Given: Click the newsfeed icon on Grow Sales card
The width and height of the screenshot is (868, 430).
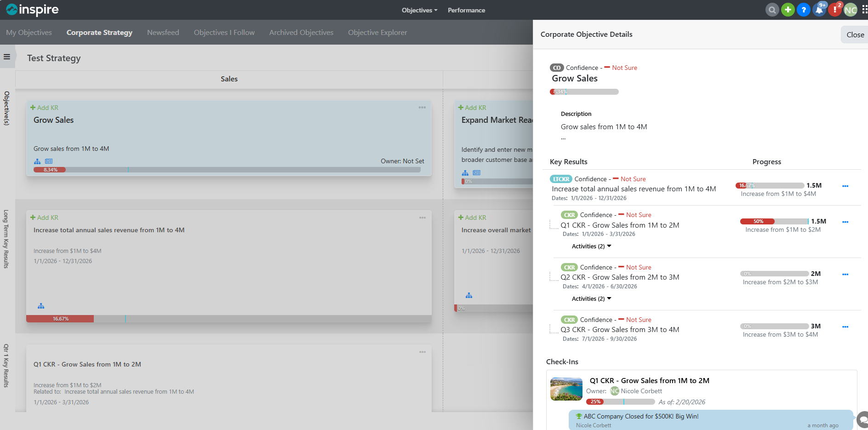Looking at the screenshot, I should pos(49,161).
